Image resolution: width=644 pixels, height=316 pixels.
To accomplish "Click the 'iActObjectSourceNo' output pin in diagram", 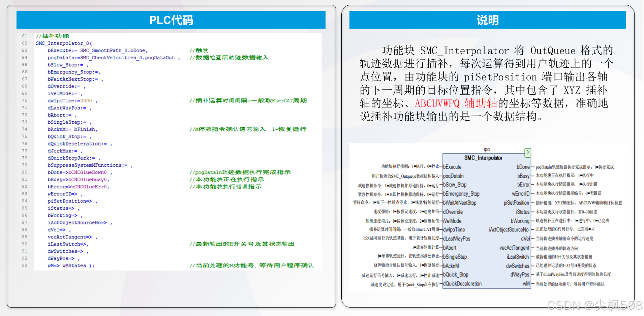I will 509,230.
